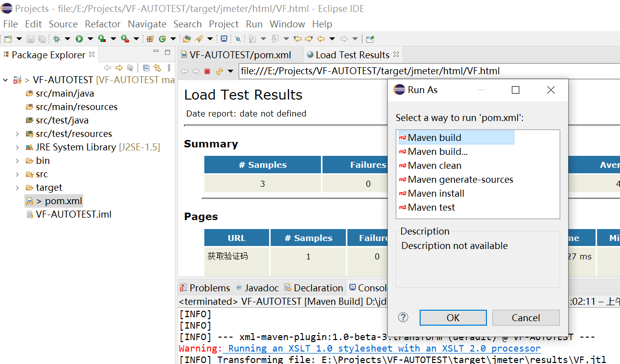Viewport: 620px width, 364px height.
Task: Click Cancel in Run As dialog
Action: (526, 318)
